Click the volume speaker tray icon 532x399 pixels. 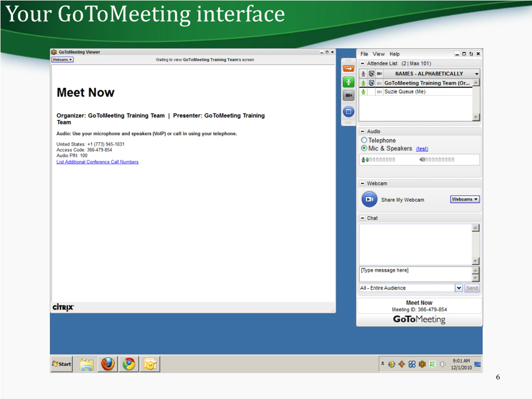point(442,364)
